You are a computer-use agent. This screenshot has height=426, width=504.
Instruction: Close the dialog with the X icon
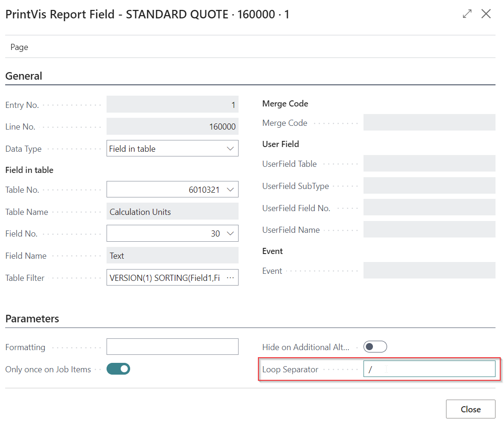coord(486,14)
